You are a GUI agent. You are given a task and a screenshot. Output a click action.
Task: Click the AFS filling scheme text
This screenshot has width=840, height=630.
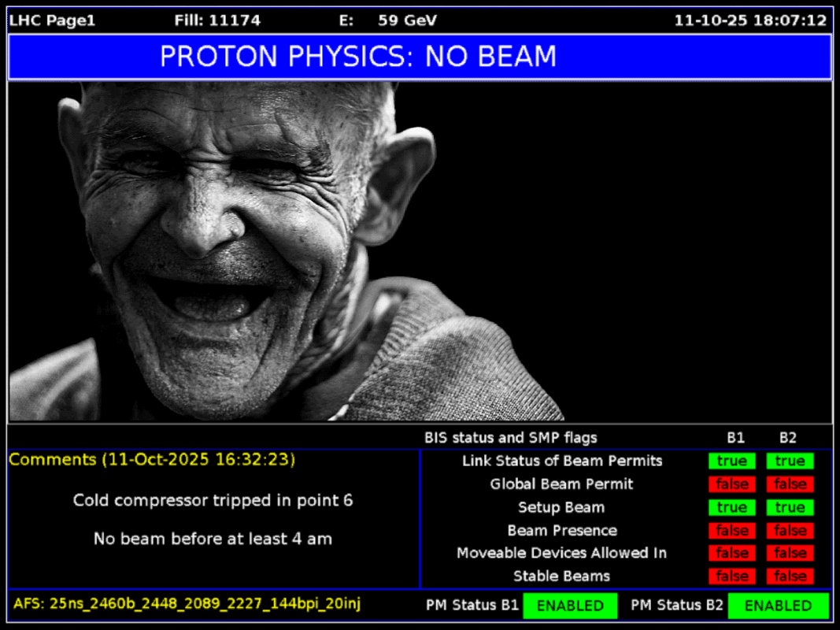pyautogui.click(x=187, y=604)
